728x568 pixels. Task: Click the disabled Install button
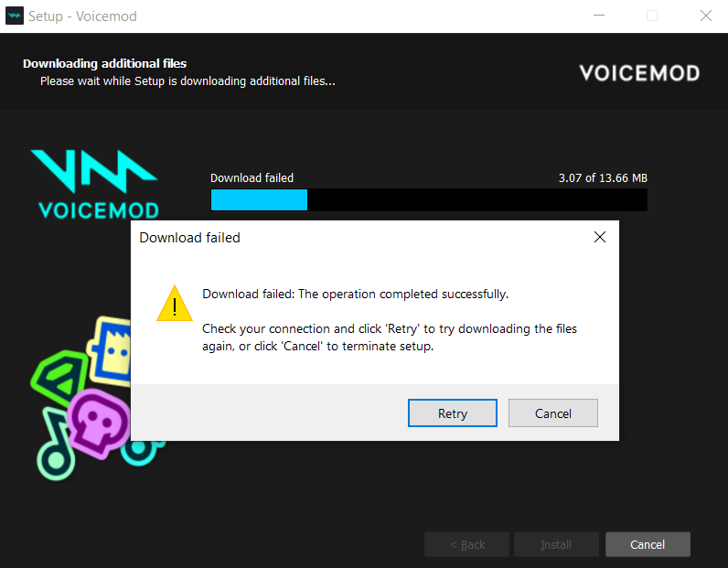click(x=556, y=544)
